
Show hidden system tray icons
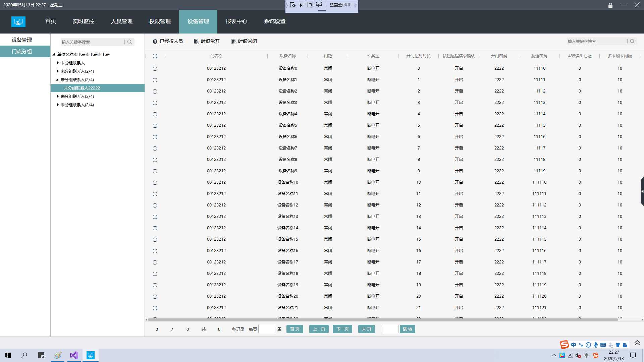554,355
